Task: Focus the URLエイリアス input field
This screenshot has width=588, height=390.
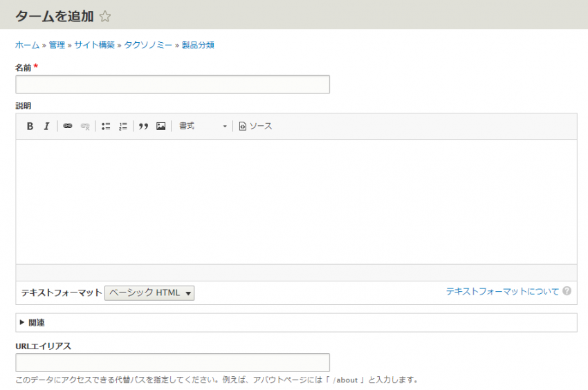Action: coord(172,363)
